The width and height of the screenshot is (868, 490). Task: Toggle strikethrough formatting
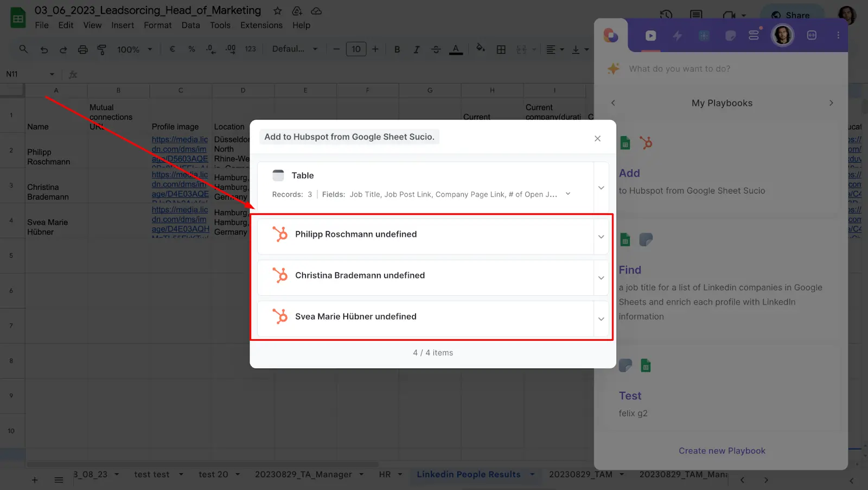436,49
